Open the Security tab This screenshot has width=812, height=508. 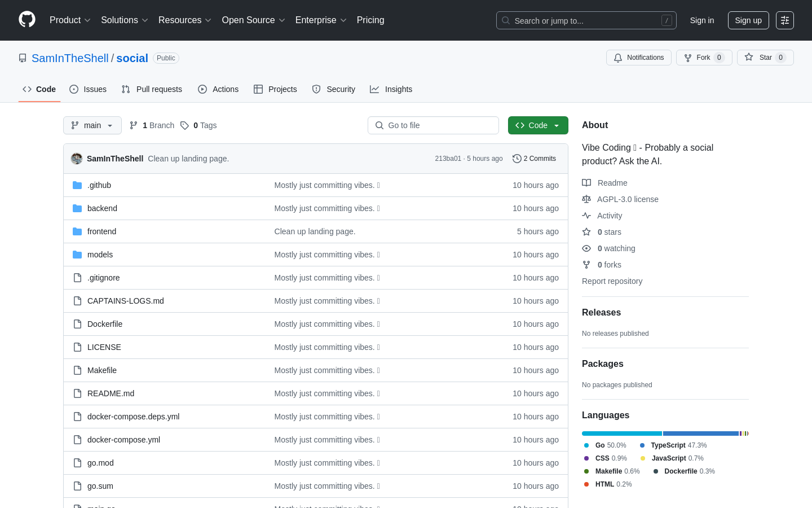(334, 89)
